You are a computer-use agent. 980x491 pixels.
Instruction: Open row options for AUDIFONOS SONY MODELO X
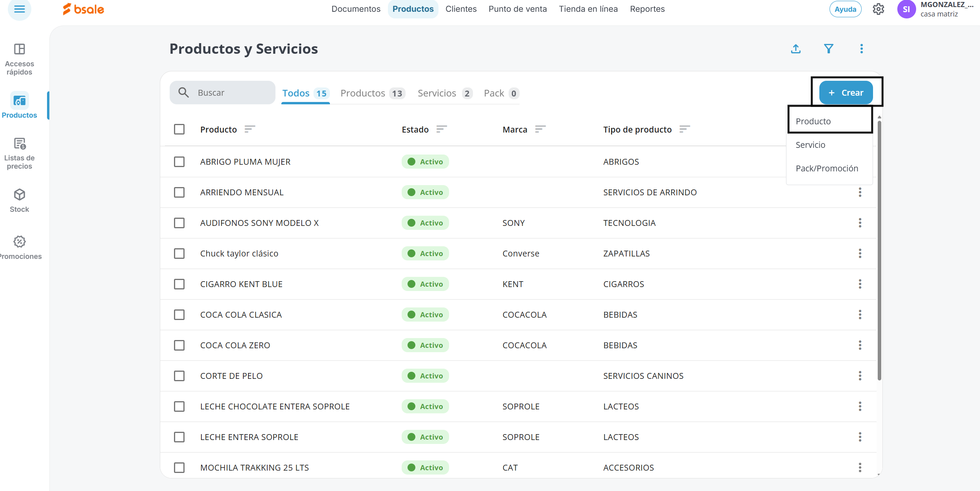(860, 223)
